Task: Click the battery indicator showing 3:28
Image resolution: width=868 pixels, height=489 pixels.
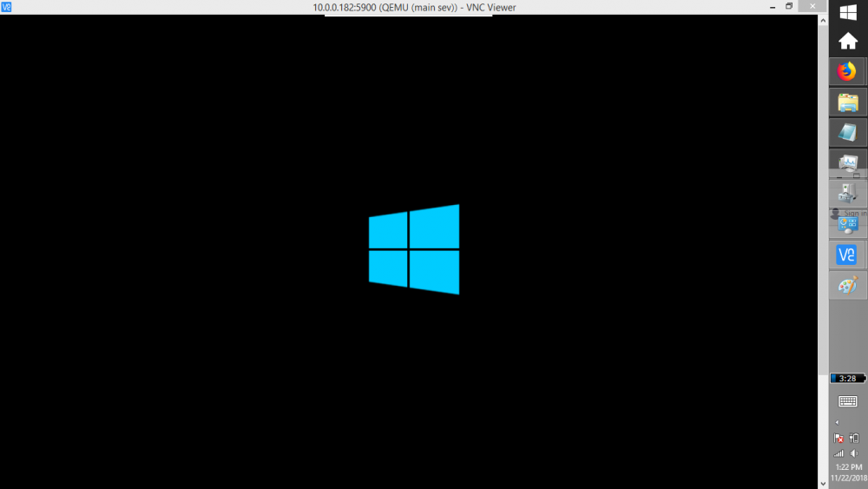Action: pyautogui.click(x=848, y=378)
